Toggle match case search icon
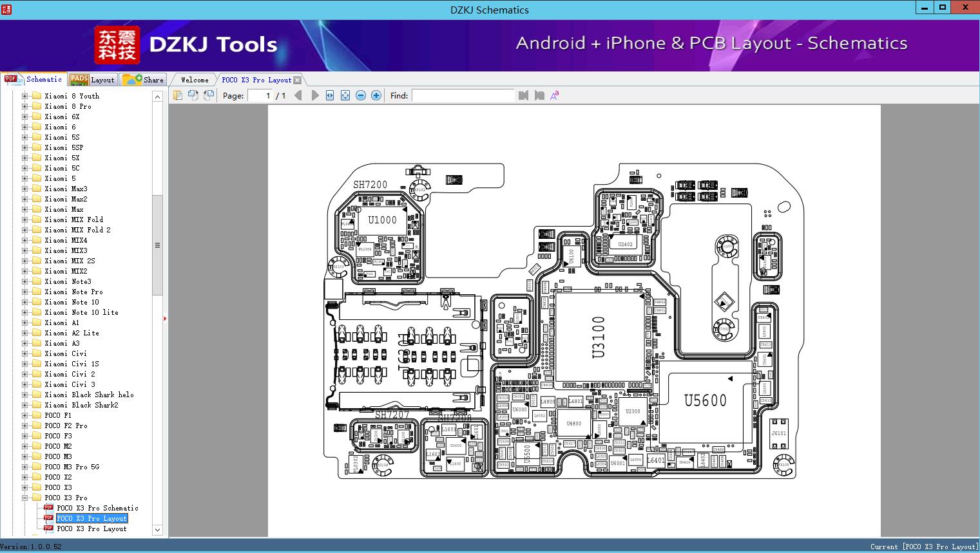Screen dimensions: 980x553 click(554, 95)
